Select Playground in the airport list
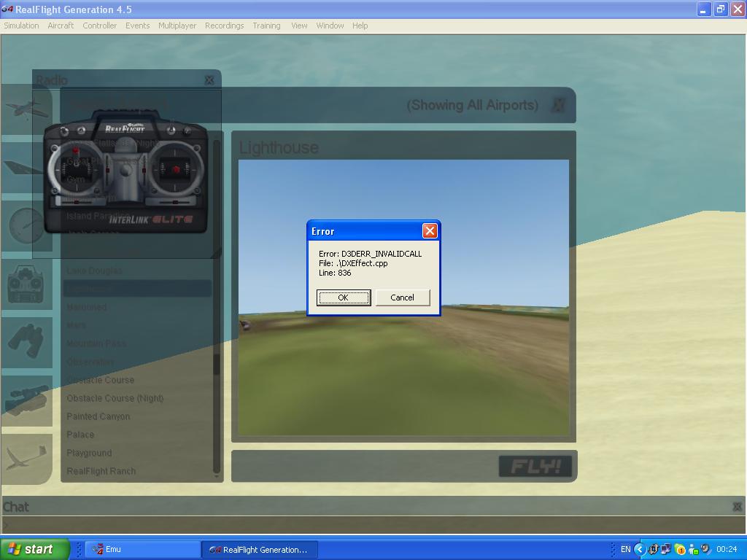This screenshot has height=560, width=747. click(89, 453)
